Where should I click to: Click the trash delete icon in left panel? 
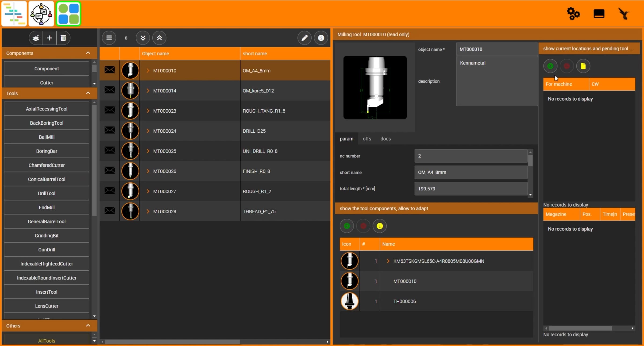point(63,38)
